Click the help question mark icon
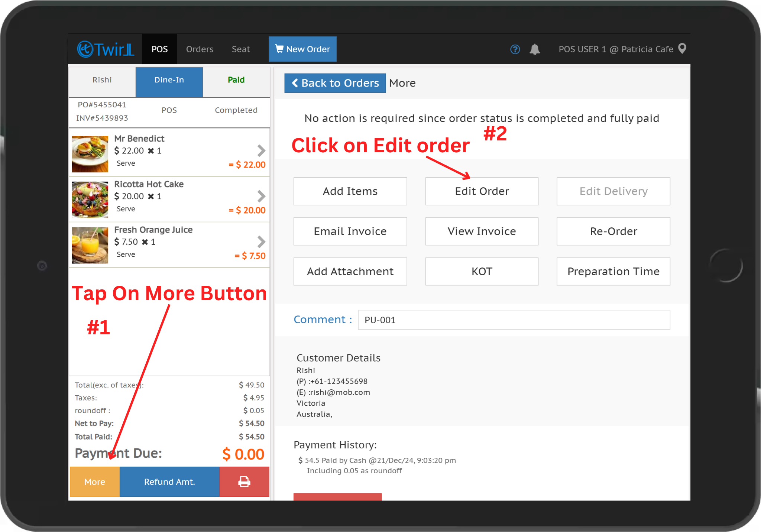This screenshot has width=761, height=532. tap(515, 49)
